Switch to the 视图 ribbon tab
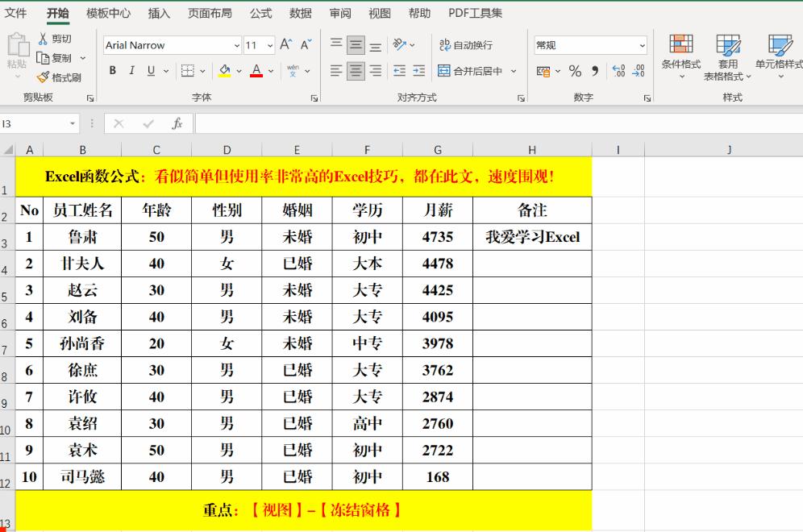Image resolution: width=803 pixels, height=532 pixels. click(379, 13)
